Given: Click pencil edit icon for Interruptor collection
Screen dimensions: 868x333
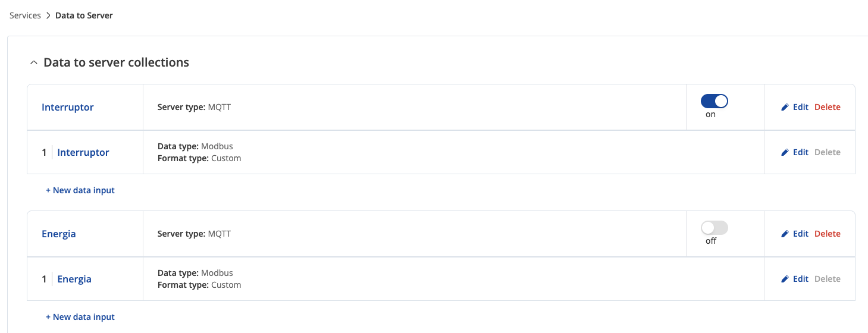Looking at the screenshot, I should (x=785, y=108).
